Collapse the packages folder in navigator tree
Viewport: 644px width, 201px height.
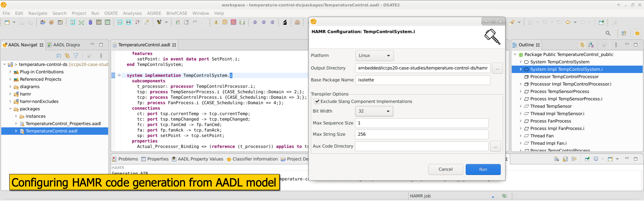[x=10, y=109]
